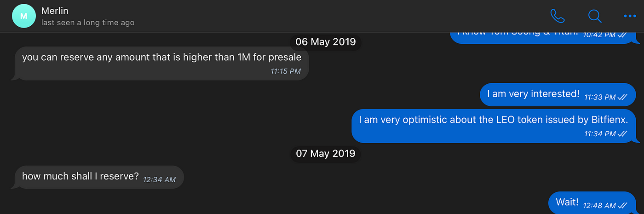The image size is (644, 214).
Task: Click the 11:15 PM timestamp
Action: click(286, 71)
